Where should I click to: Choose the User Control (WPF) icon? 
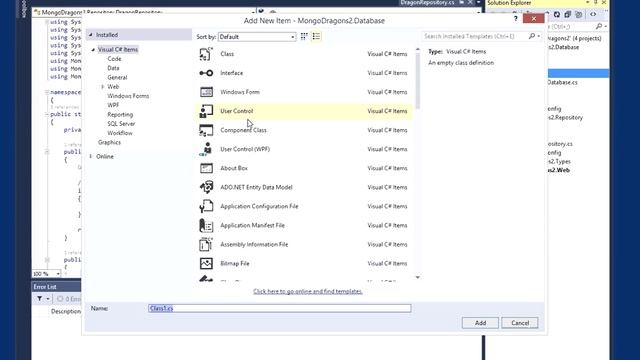point(206,149)
